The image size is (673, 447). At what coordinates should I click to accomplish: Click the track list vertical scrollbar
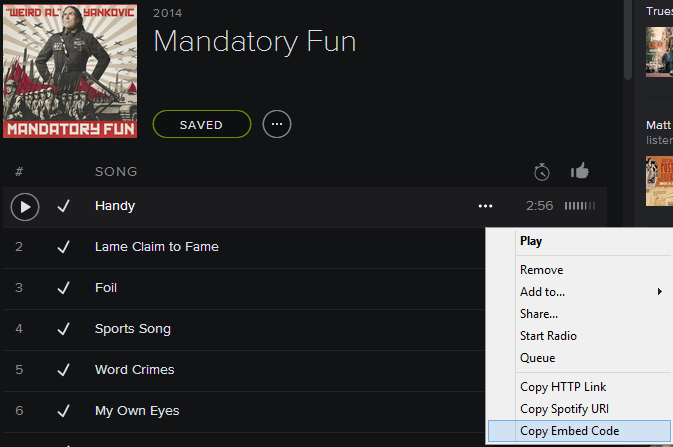pos(627,40)
